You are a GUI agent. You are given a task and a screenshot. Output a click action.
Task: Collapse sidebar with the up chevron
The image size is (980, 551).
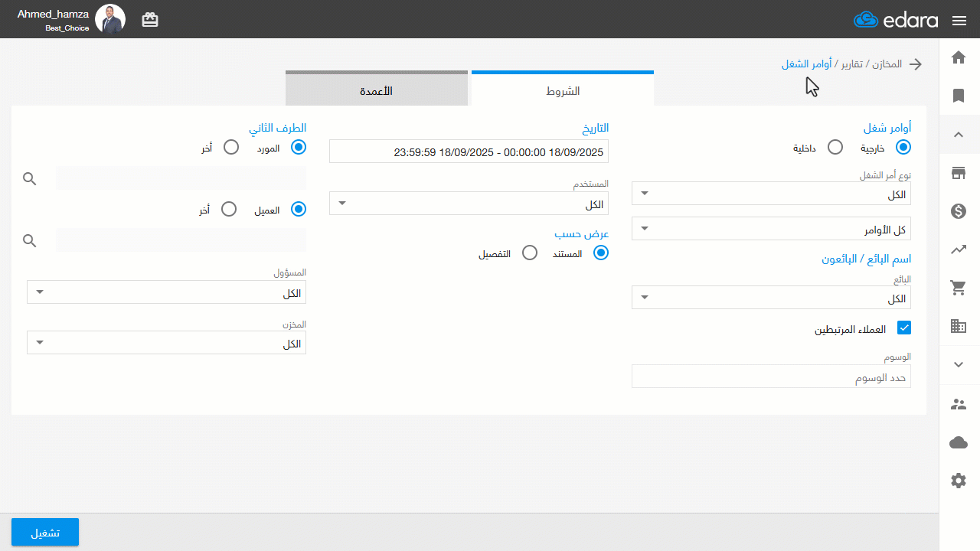959,135
